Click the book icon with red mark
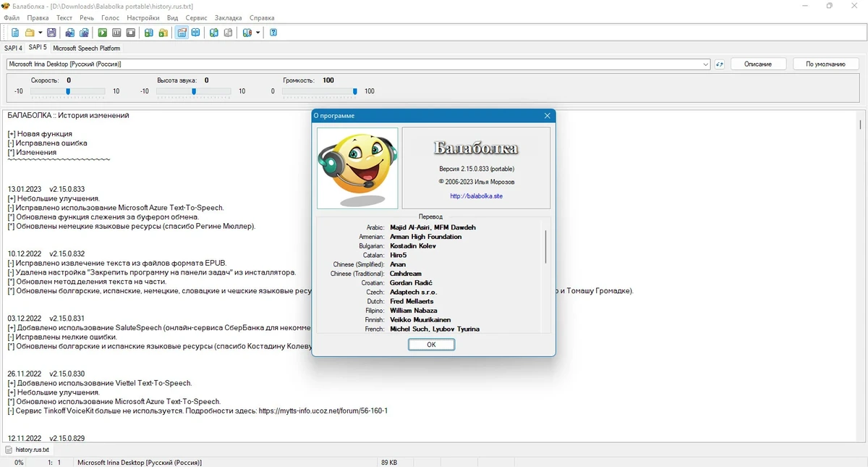The width and height of the screenshot is (868, 467). coord(247,33)
